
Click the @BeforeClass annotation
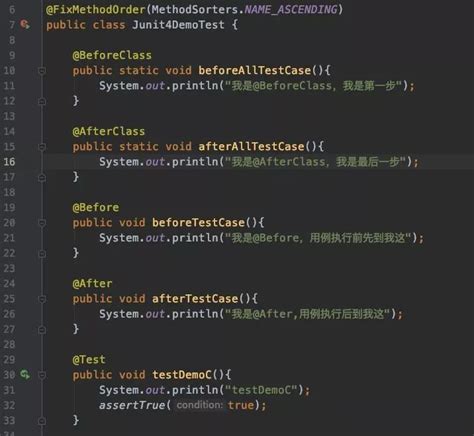coord(112,55)
